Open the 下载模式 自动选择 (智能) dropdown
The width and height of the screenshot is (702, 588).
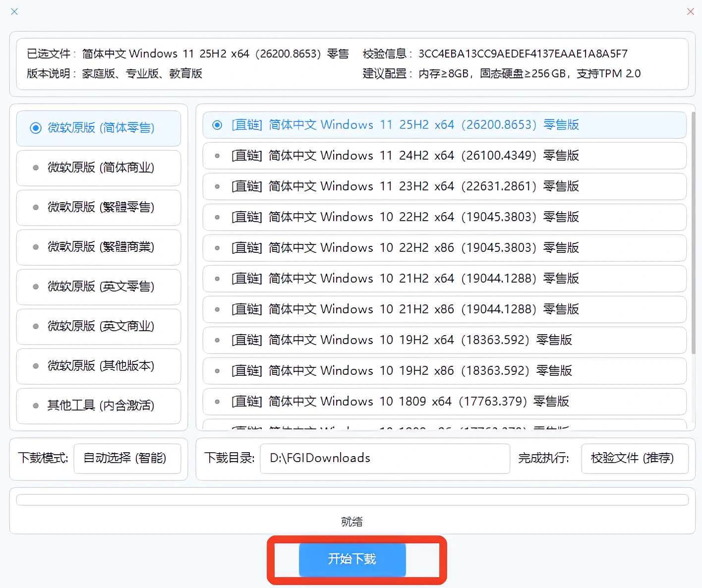[127, 459]
